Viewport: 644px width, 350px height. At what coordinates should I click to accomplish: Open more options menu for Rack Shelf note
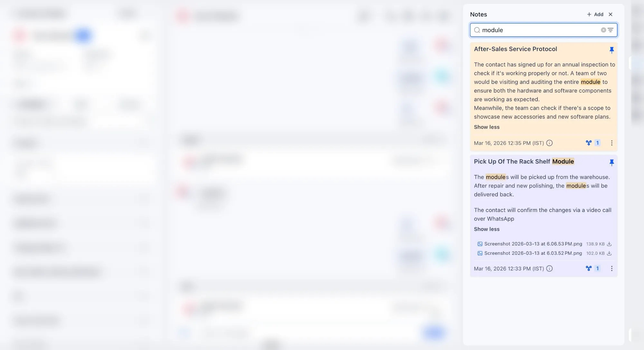pyautogui.click(x=611, y=268)
